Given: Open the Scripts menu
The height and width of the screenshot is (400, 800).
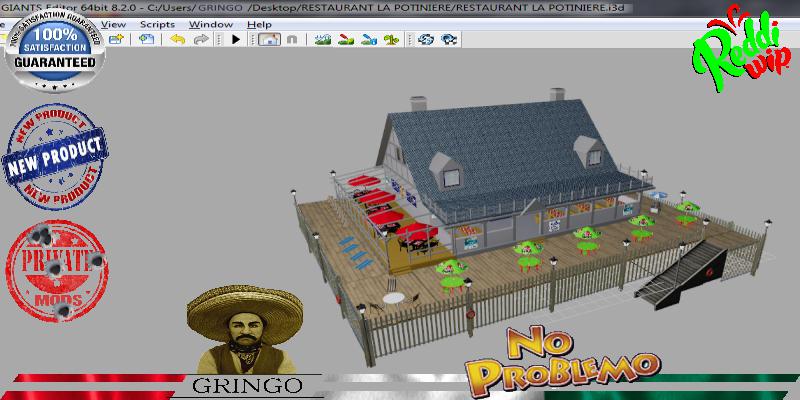Looking at the screenshot, I should [x=157, y=23].
